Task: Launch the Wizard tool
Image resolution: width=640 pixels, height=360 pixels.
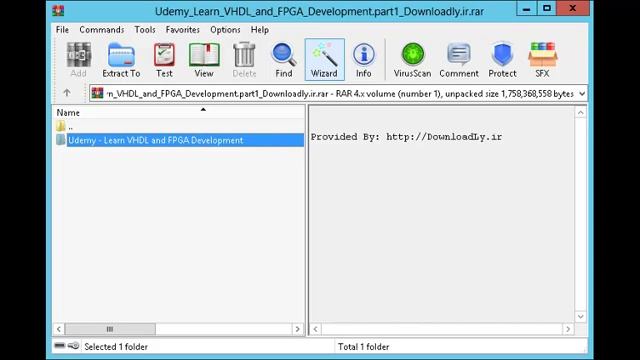Action: pos(324,60)
